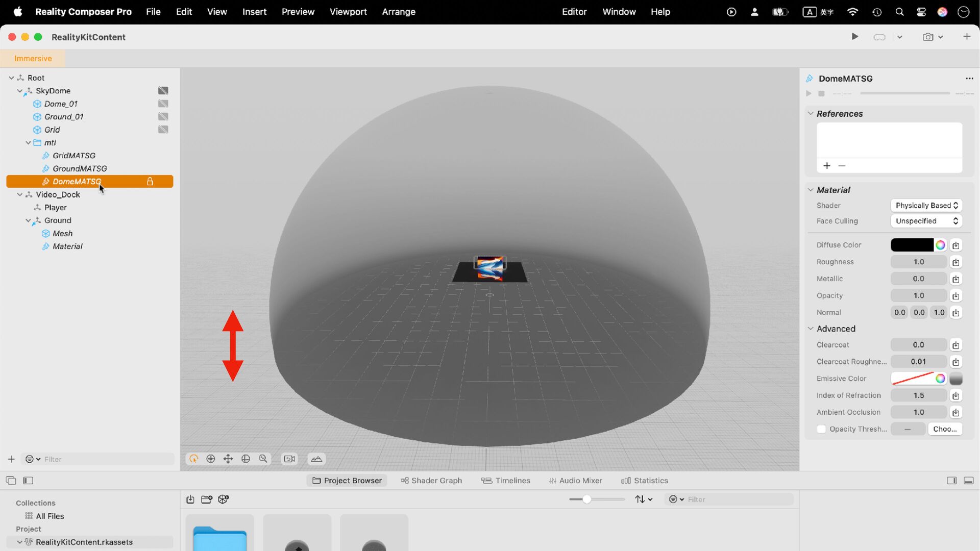Click the new folder icon in Project Browser
The image size is (980, 551).
[207, 499]
